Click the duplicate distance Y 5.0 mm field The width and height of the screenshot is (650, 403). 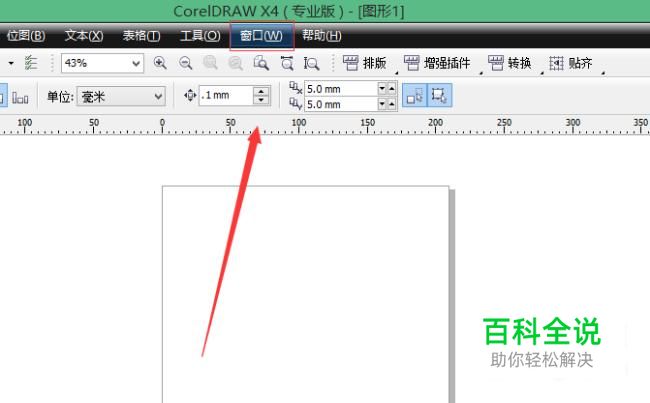pos(341,104)
